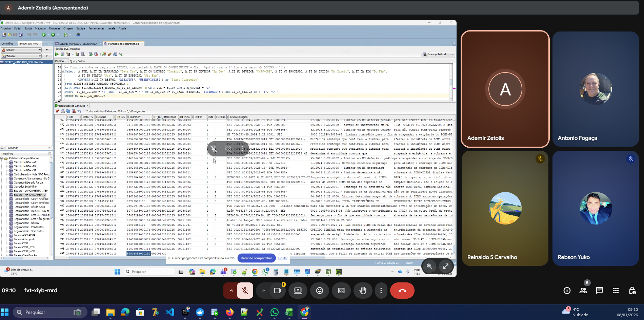This screenshot has width=644, height=320.
Task: Click the Parar de compartilhar button
Action: coord(256,258)
